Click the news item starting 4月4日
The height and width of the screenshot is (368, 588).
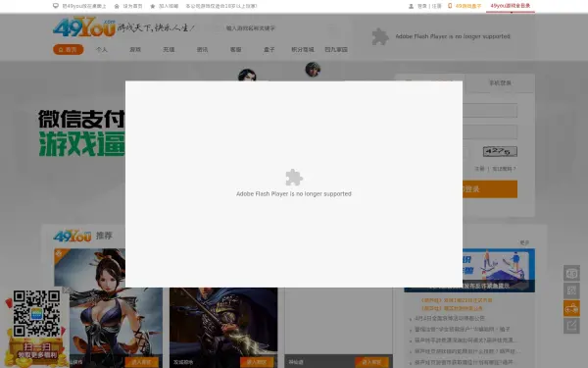coord(450,318)
